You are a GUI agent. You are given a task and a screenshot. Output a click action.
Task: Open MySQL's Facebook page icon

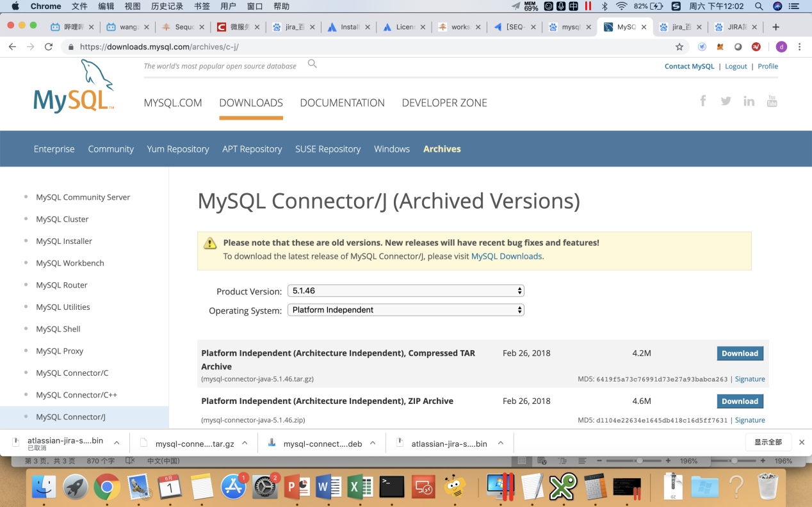click(703, 101)
